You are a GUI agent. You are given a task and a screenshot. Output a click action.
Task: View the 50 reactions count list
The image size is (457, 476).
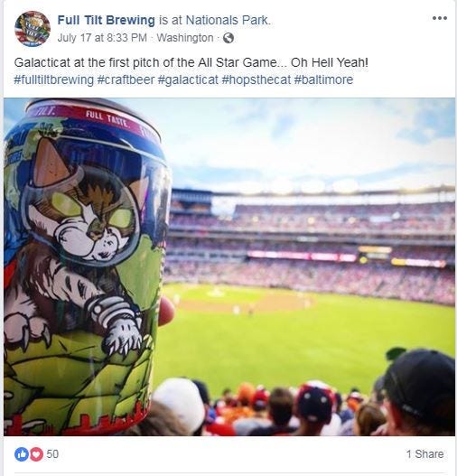(52, 454)
